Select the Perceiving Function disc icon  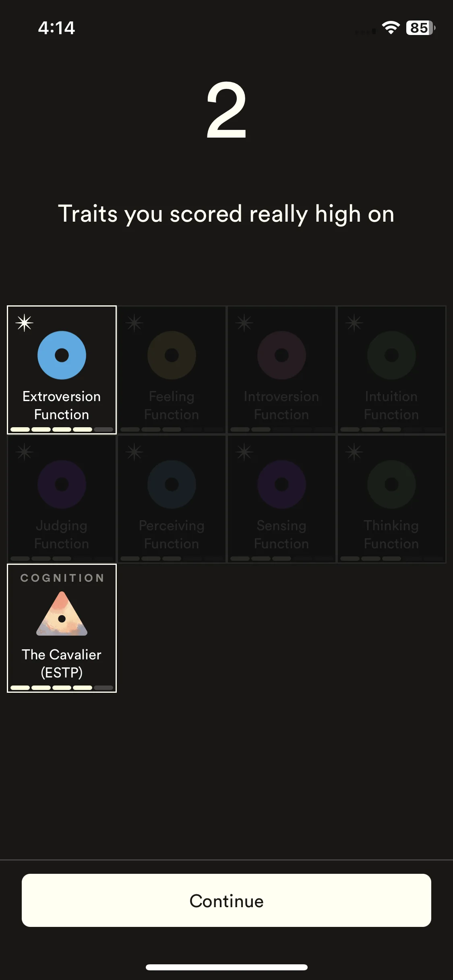tap(172, 484)
